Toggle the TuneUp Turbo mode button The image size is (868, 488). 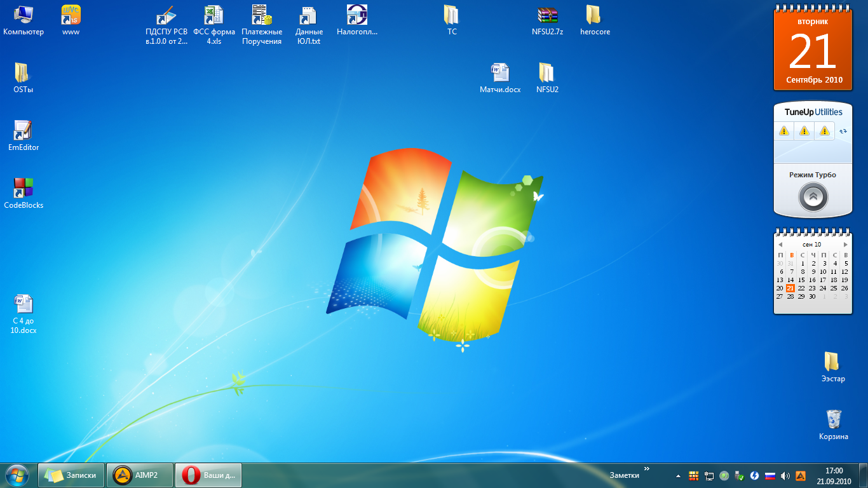(x=813, y=197)
